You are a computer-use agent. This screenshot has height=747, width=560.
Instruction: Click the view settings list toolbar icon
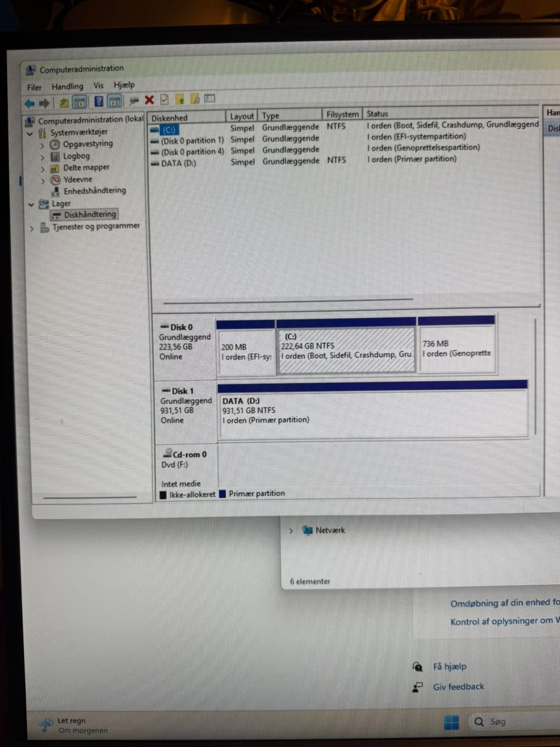tap(210, 99)
